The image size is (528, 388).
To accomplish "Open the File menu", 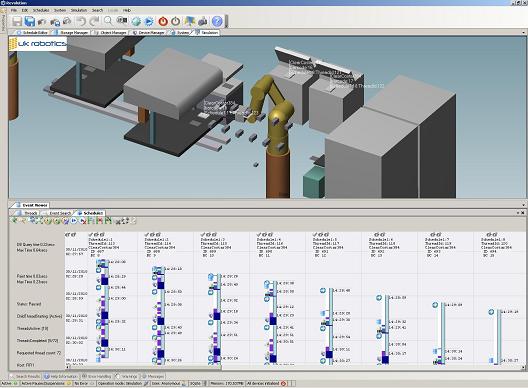I will click(x=14, y=10).
